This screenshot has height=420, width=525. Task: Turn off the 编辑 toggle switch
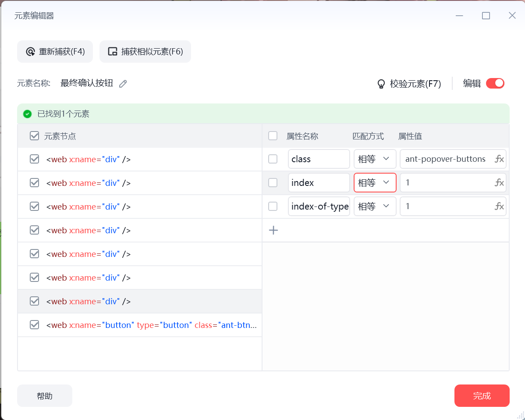[495, 83]
